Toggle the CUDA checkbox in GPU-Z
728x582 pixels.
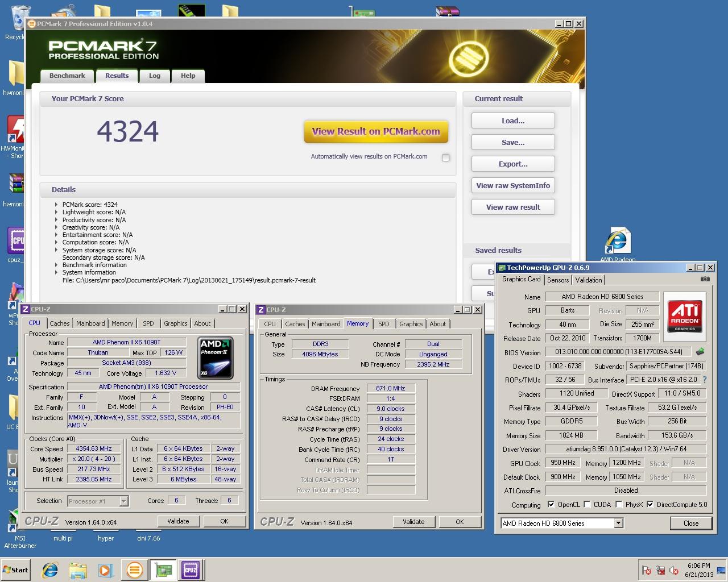(586, 505)
